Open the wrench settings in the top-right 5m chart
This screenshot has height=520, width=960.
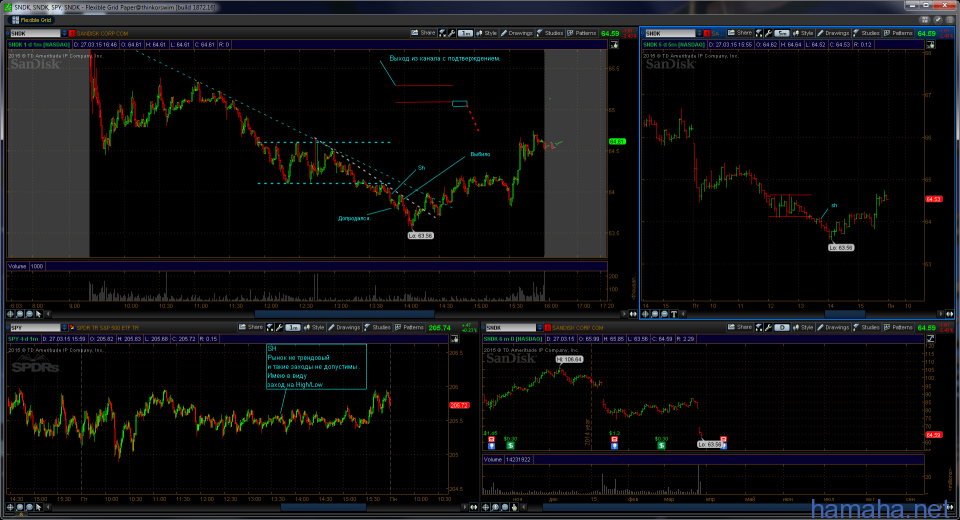tap(768, 33)
